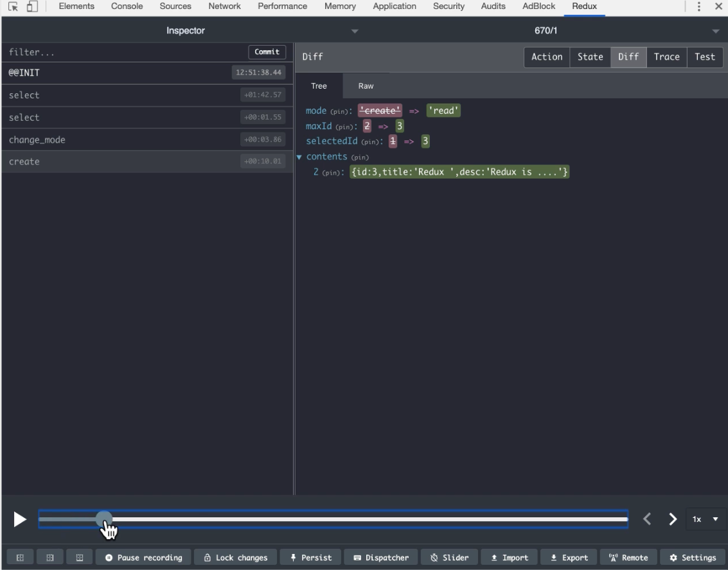The height and width of the screenshot is (570, 728).
Task: Select the Diff view tab
Action: tap(628, 57)
